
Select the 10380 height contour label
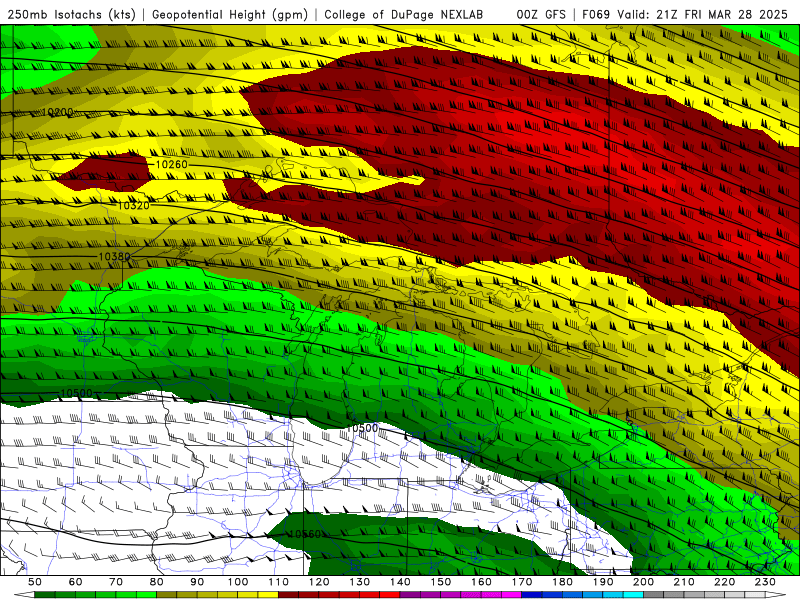click(x=114, y=256)
